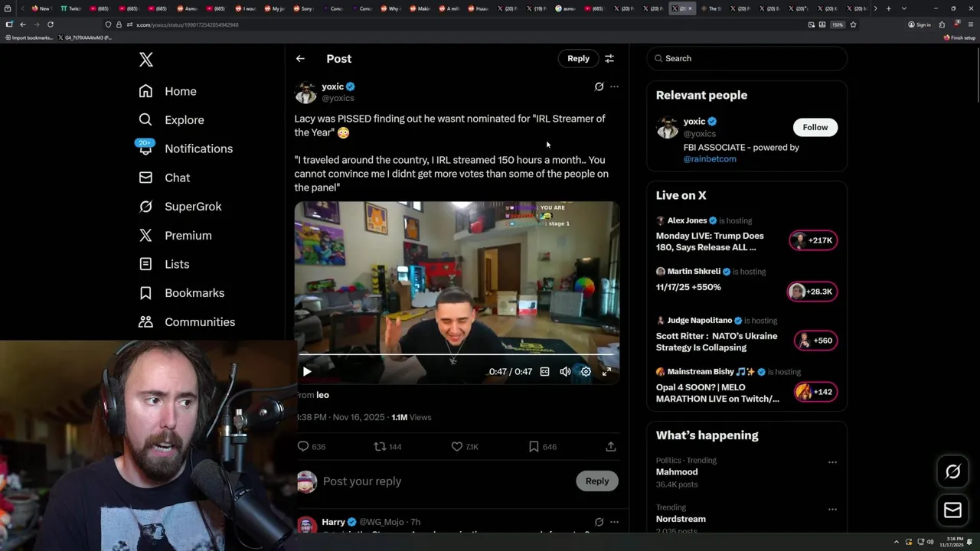Open tab list dropdown arrow
980x551 pixels.
[x=904, y=8]
